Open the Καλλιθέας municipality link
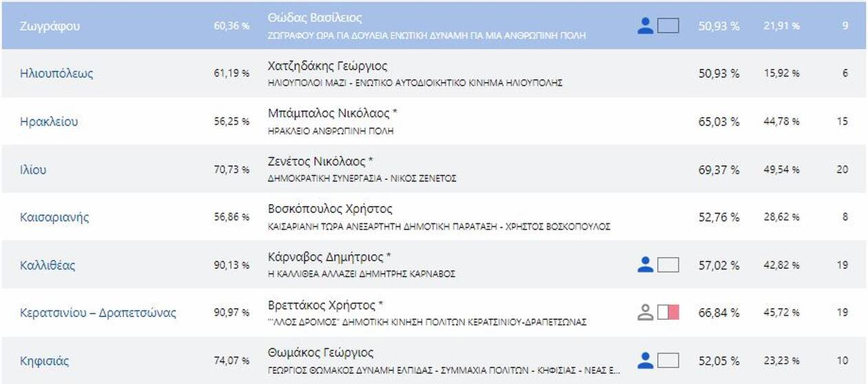Screen dimensions: 868x384 pos(48,265)
